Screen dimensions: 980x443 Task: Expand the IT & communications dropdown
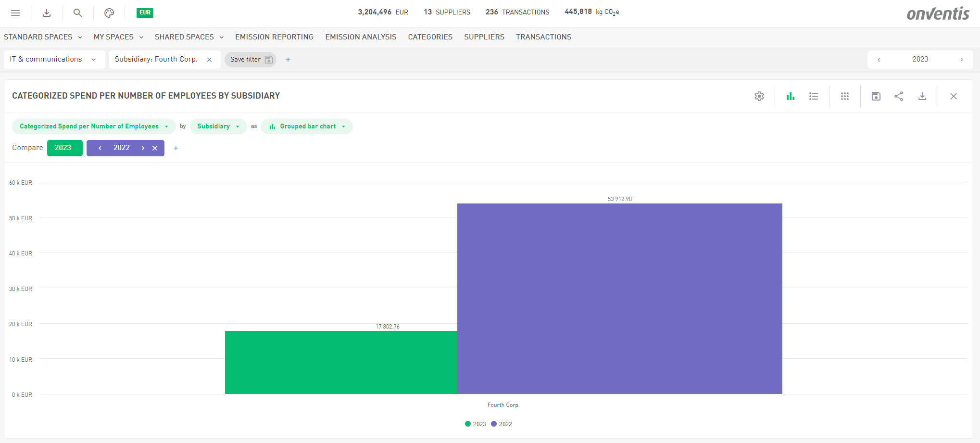point(53,59)
